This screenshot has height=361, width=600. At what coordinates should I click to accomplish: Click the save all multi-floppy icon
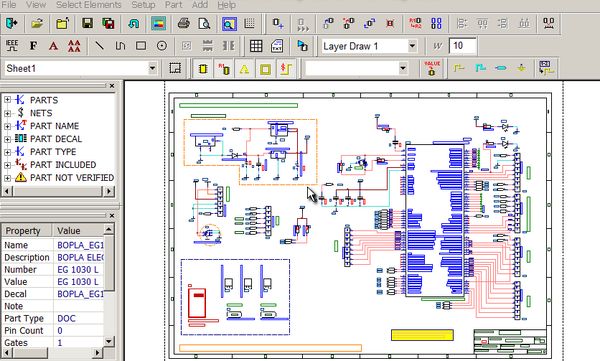click(109, 24)
